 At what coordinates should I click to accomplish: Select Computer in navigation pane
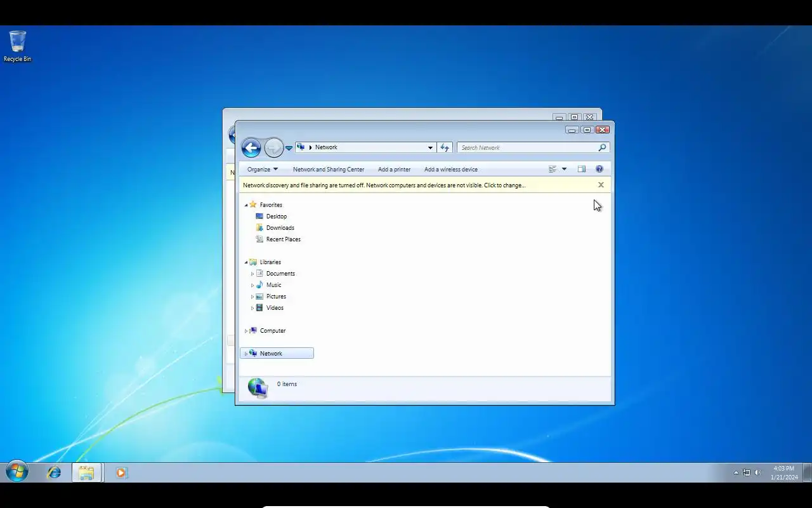point(273,331)
